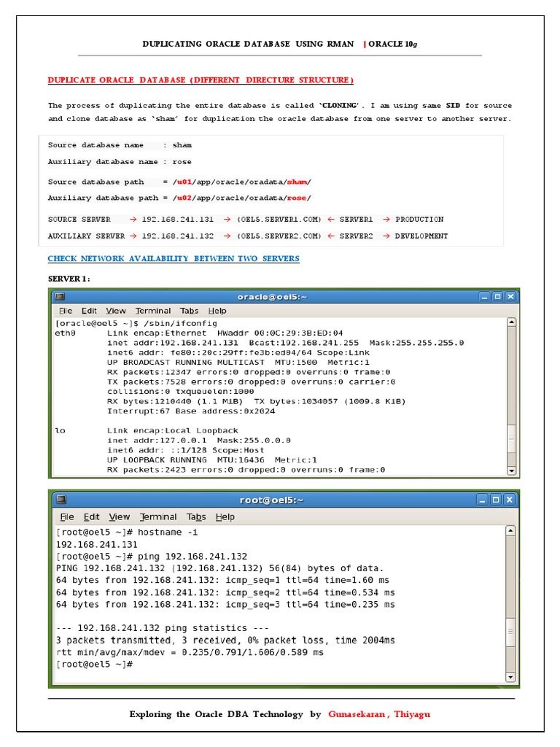Click 'PRODUCTION' label
The height and width of the screenshot is (747, 560).
(419, 220)
